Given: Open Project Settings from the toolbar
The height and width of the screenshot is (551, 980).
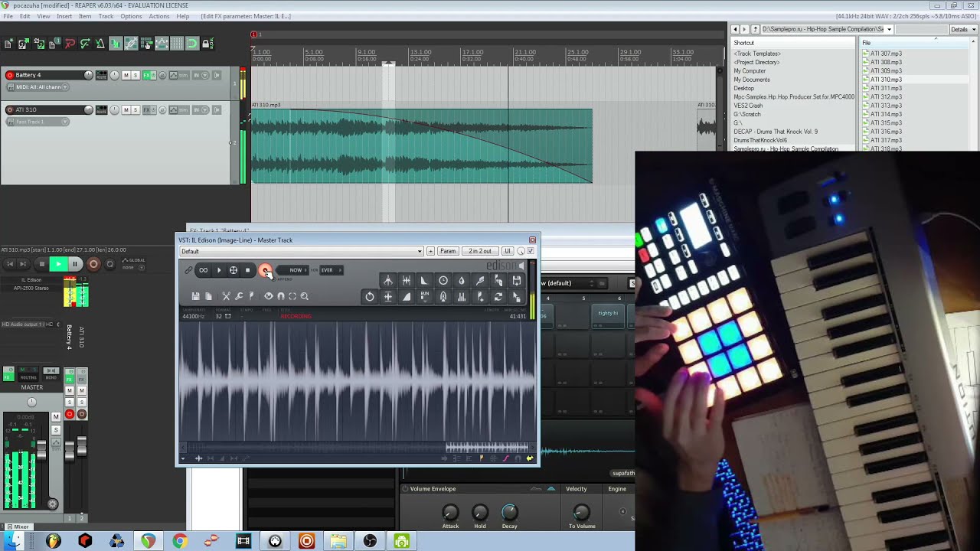Looking at the screenshot, I should point(54,44).
